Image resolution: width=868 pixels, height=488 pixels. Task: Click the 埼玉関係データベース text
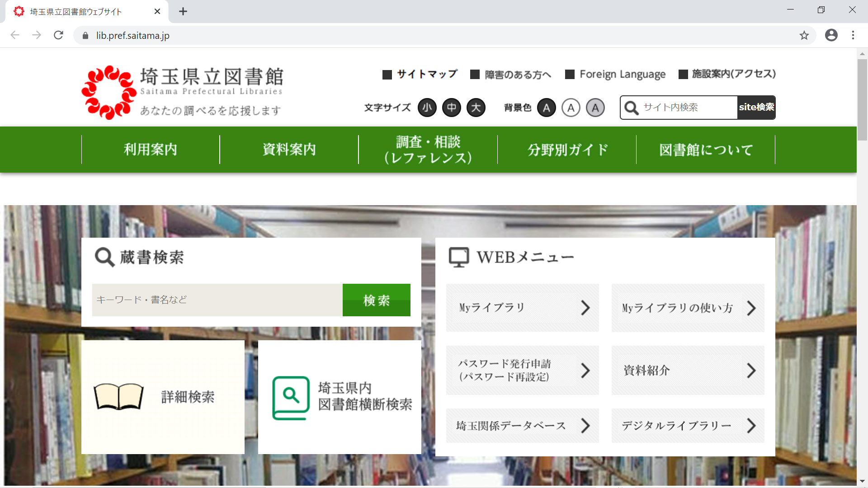pos(511,426)
